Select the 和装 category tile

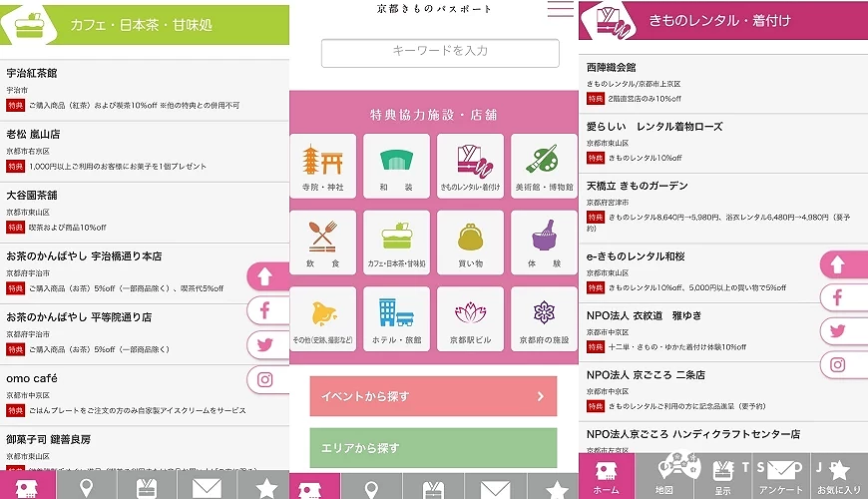(396, 166)
